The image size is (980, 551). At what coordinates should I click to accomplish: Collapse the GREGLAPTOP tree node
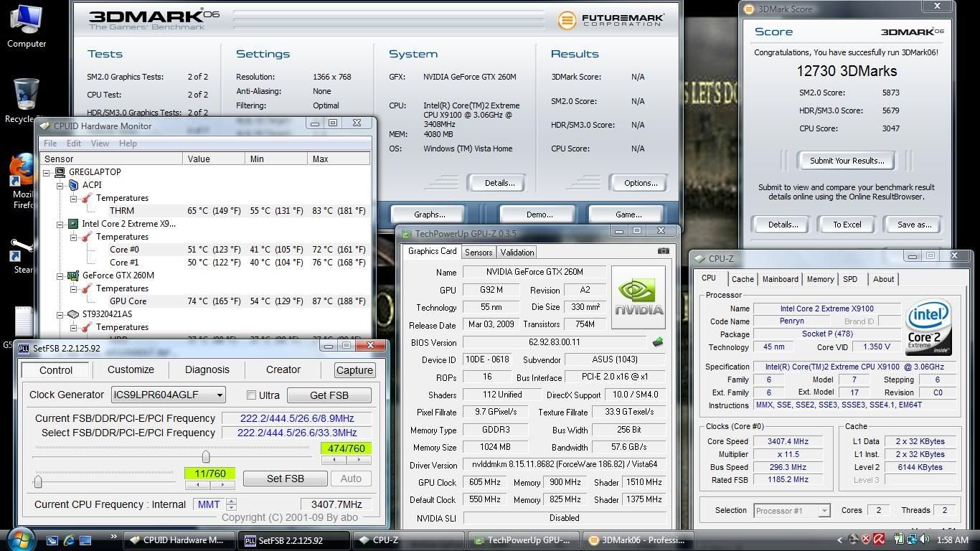click(x=47, y=172)
